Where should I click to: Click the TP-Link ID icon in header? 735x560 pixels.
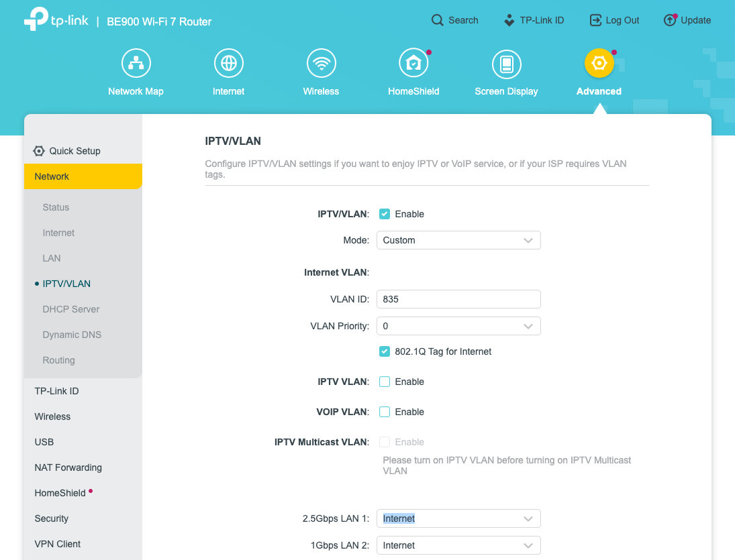pyautogui.click(x=509, y=20)
